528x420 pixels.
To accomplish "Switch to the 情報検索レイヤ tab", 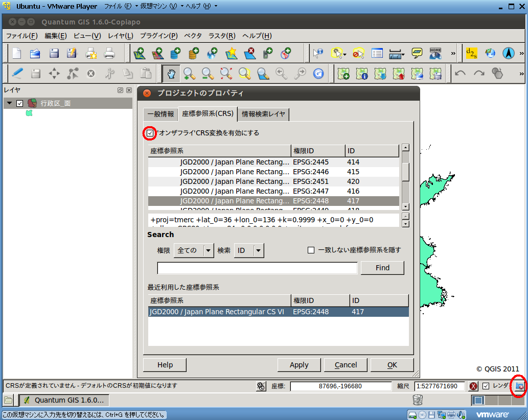I will click(x=263, y=114).
